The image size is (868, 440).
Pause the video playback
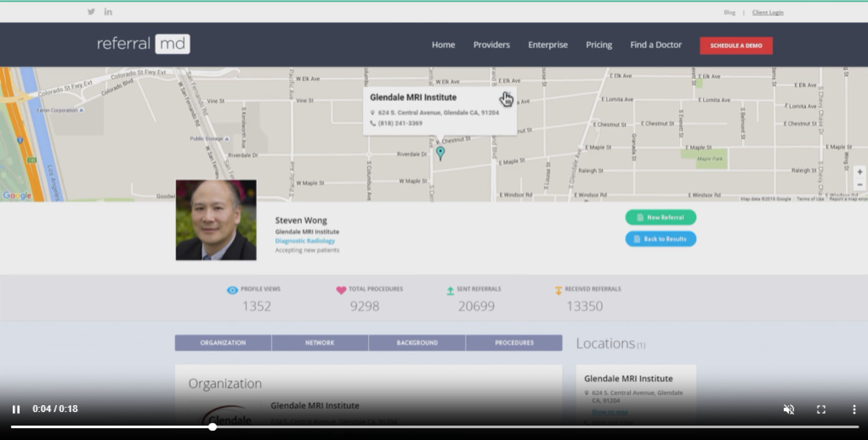(x=16, y=409)
